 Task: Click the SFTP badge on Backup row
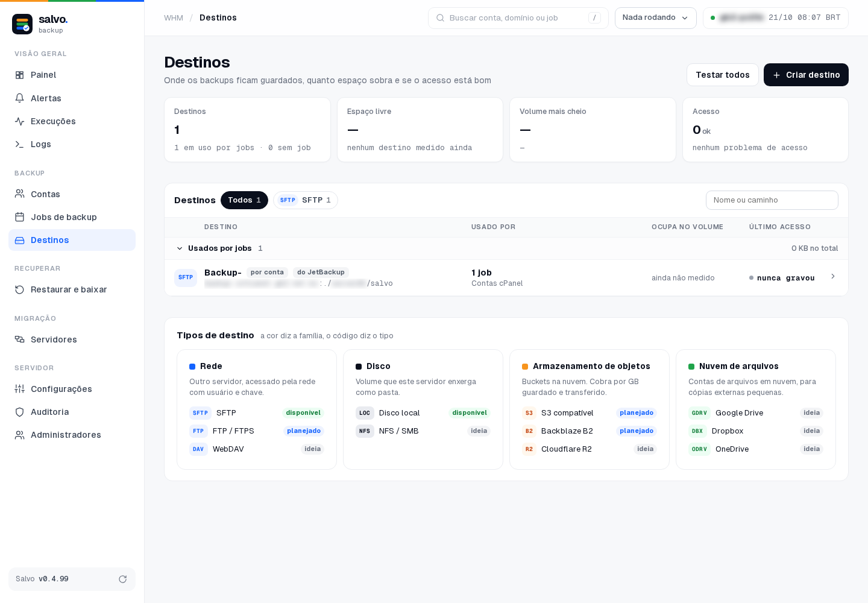tap(186, 277)
